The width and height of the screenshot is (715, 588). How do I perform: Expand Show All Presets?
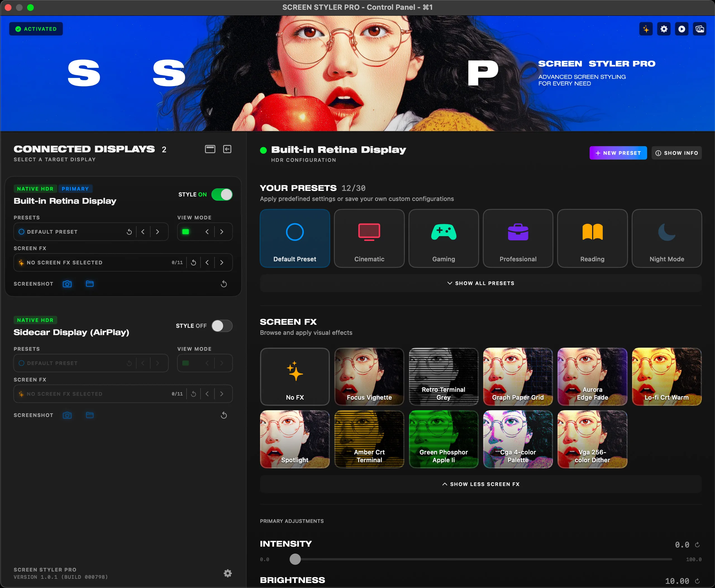[480, 283]
